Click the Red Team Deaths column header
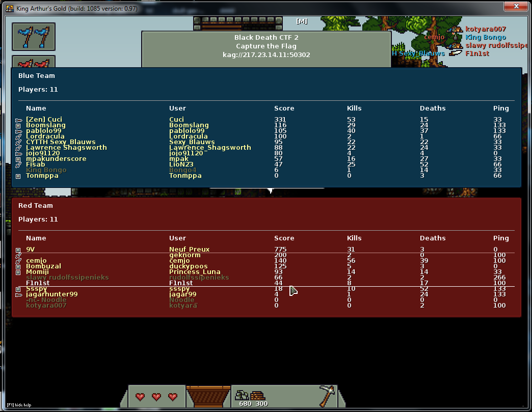 pos(432,238)
